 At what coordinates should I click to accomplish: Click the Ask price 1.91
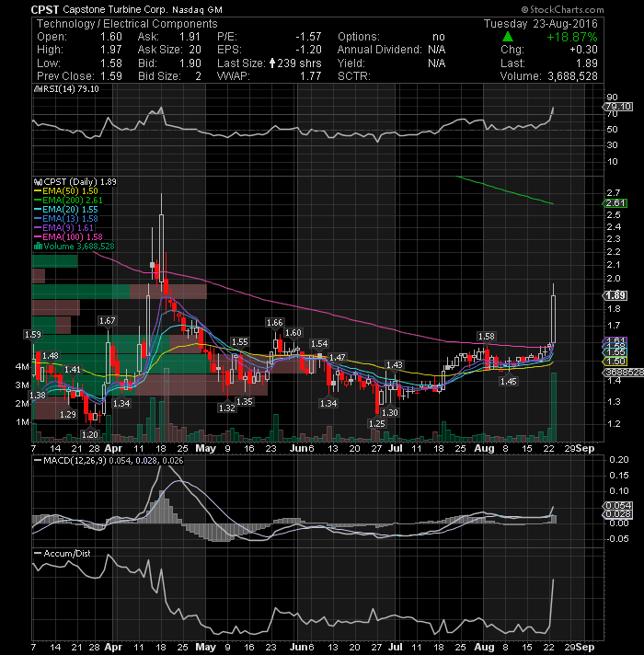pos(190,37)
